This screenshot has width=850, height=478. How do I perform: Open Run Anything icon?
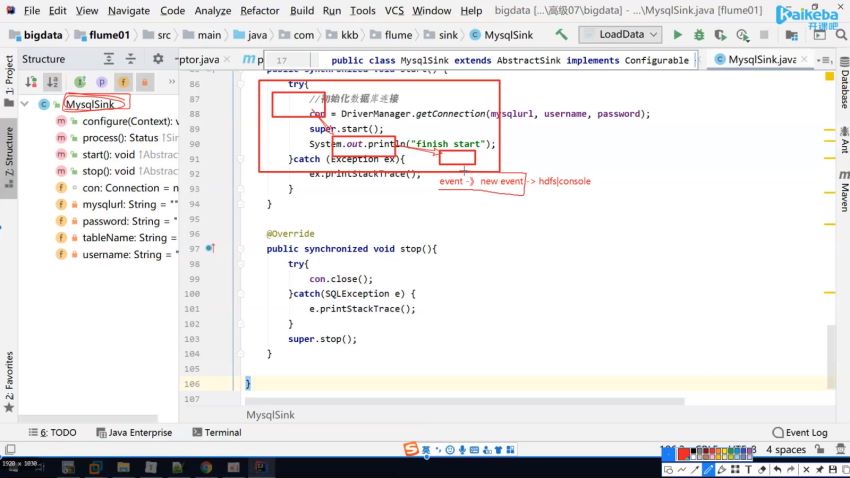(x=820, y=35)
